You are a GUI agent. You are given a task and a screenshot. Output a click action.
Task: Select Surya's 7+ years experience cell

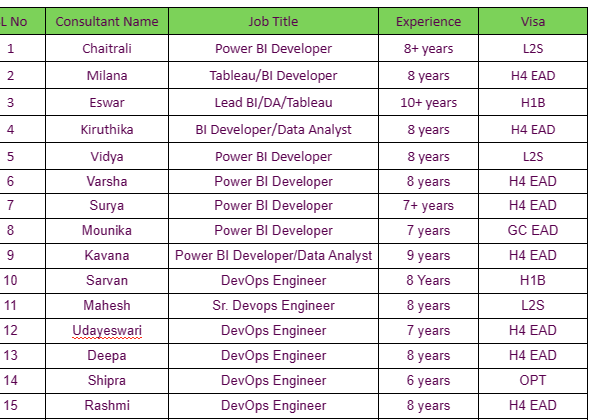[x=428, y=205]
